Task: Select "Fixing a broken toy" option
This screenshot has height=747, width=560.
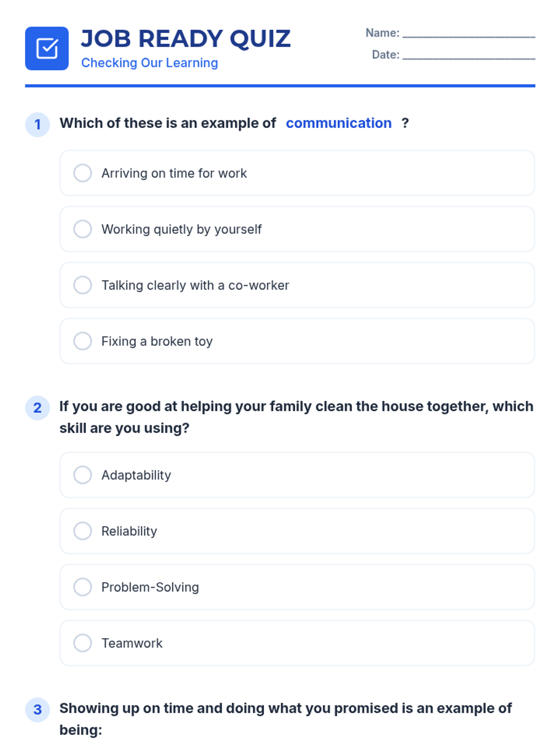Action: 83,341
